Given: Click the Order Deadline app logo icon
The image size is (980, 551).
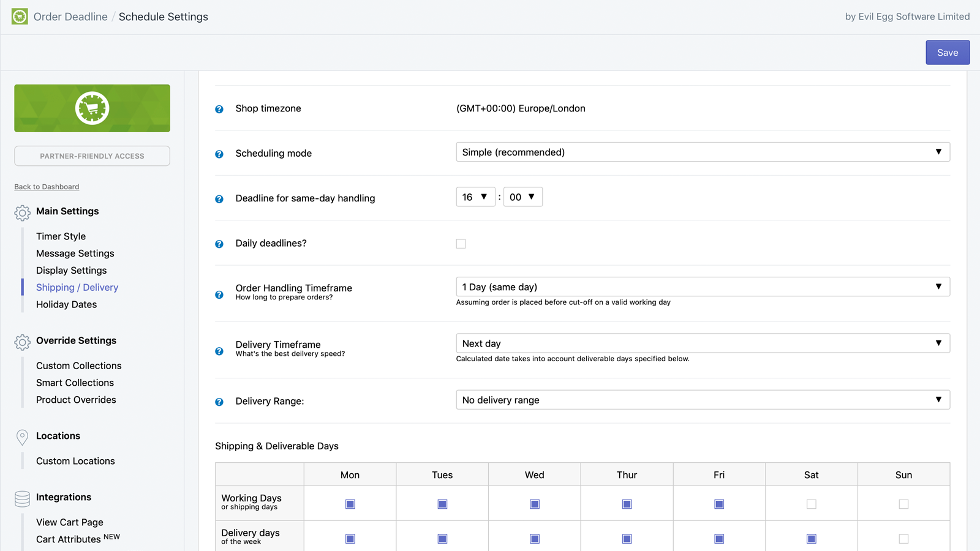Looking at the screenshot, I should point(20,17).
